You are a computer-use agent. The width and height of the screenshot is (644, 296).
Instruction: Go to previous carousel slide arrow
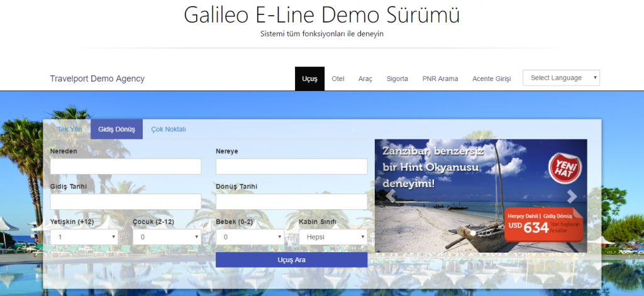tap(390, 197)
